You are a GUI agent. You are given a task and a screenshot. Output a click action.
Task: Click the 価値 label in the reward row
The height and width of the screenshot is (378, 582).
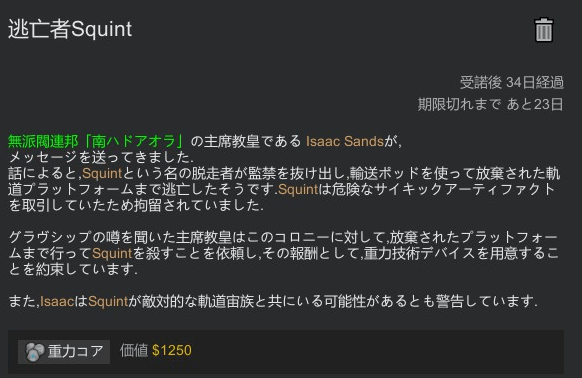point(134,350)
